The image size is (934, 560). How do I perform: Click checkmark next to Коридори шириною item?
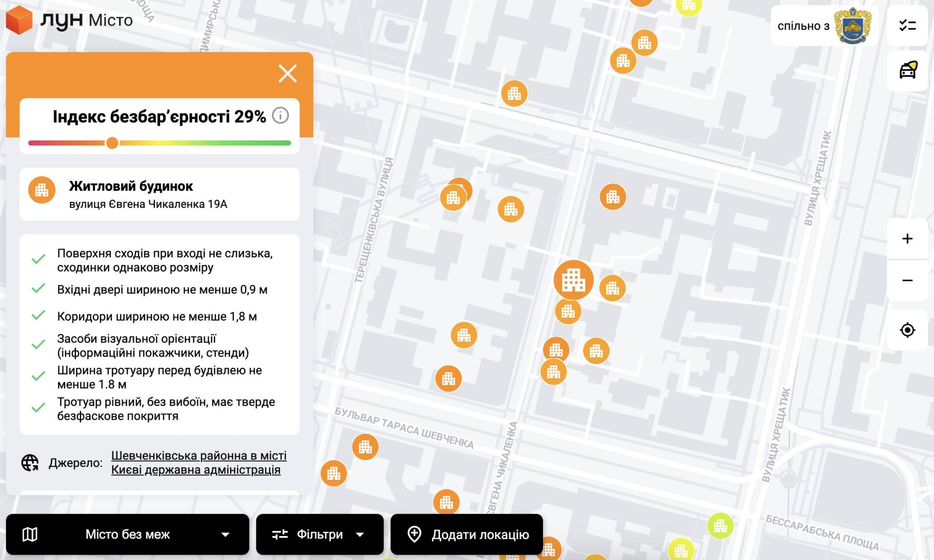[x=38, y=316]
